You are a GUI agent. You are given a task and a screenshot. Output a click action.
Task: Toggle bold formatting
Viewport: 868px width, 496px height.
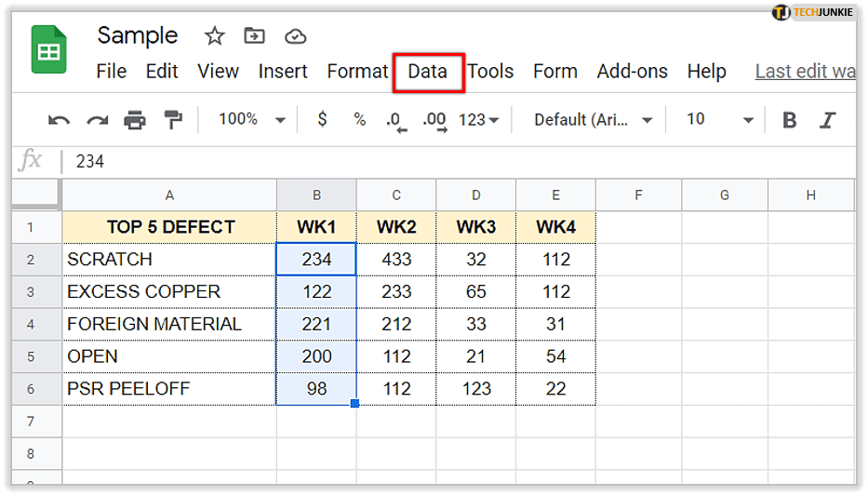(x=790, y=120)
